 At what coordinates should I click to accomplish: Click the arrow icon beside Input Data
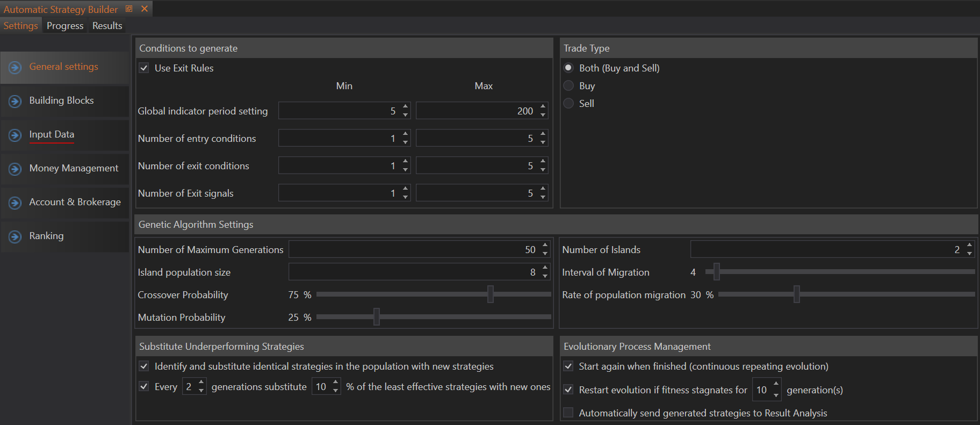click(x=15, y=135)
